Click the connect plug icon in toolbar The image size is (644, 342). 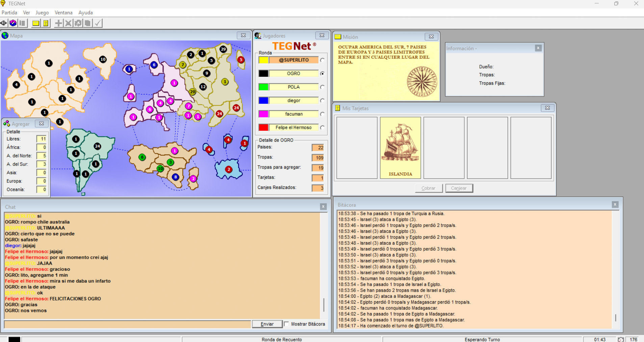click(x=4, y=23)
